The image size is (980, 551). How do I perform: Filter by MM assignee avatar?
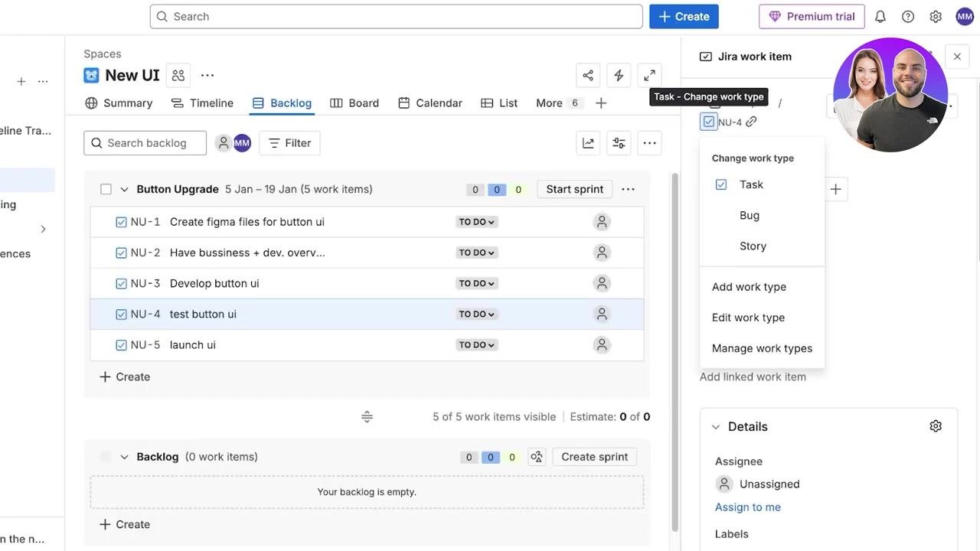242,143
